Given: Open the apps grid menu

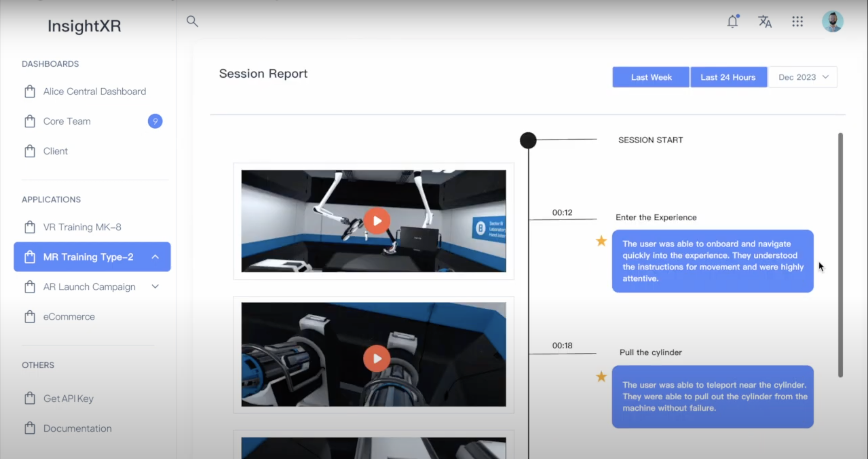Looking at the screenshot, I should click(797, 21).
